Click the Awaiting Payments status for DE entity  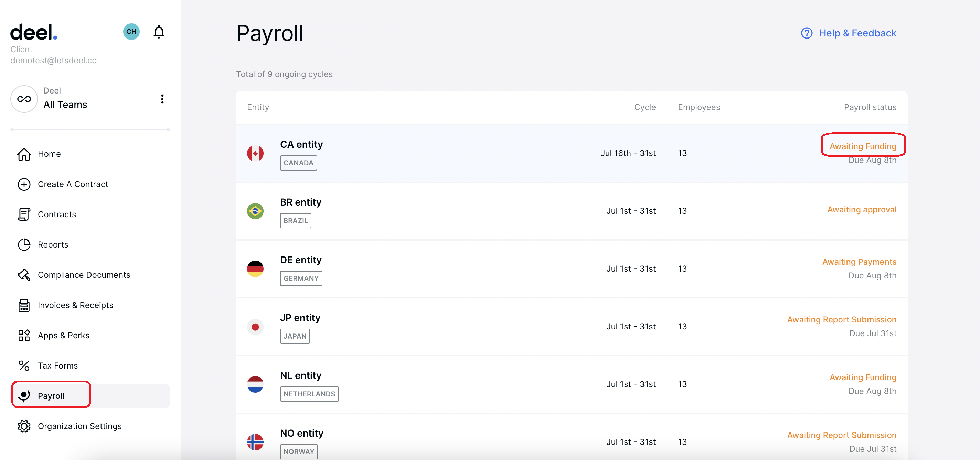[x=859, y=262]
